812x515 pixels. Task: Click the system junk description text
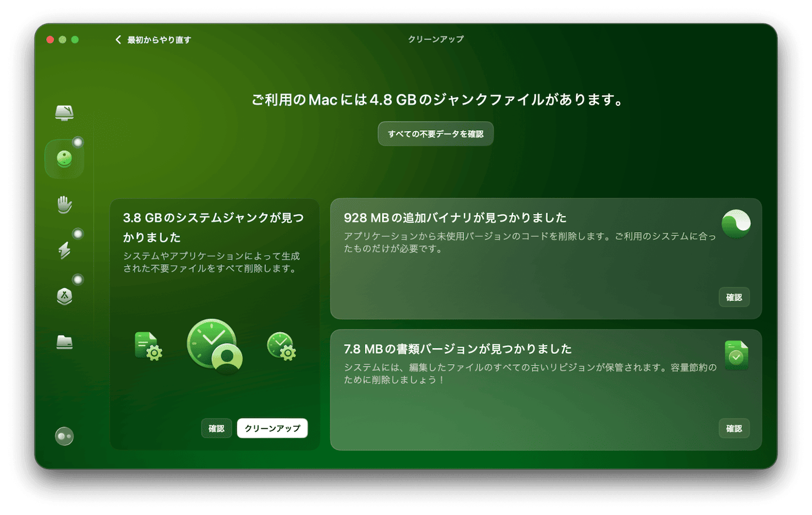(x=211, y=262)
